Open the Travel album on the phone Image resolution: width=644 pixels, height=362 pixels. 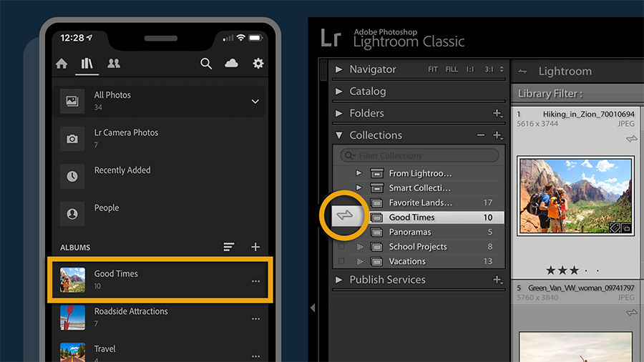(x=160, y=352)
